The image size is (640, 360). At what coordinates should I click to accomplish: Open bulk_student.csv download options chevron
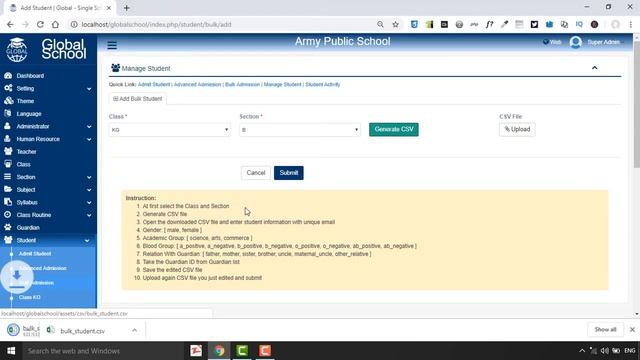tap(134, 330)
